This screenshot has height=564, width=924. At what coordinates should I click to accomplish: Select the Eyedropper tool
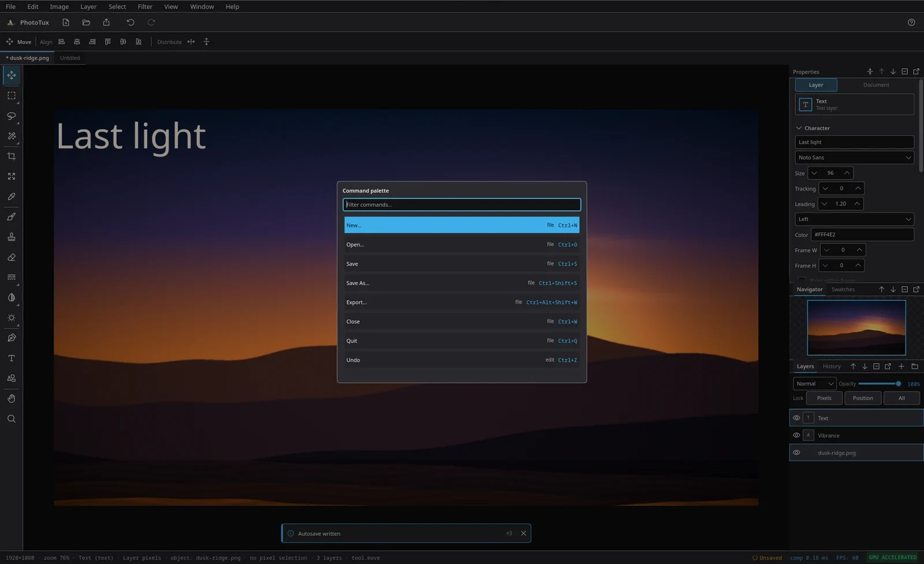pos(11,196)
